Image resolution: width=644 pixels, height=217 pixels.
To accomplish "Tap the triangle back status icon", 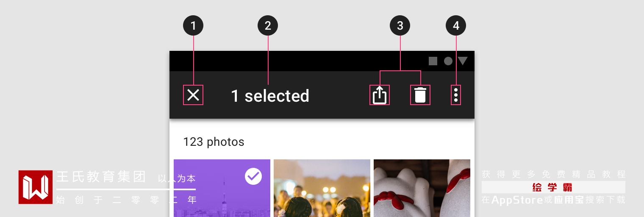I will click(463, 61).
